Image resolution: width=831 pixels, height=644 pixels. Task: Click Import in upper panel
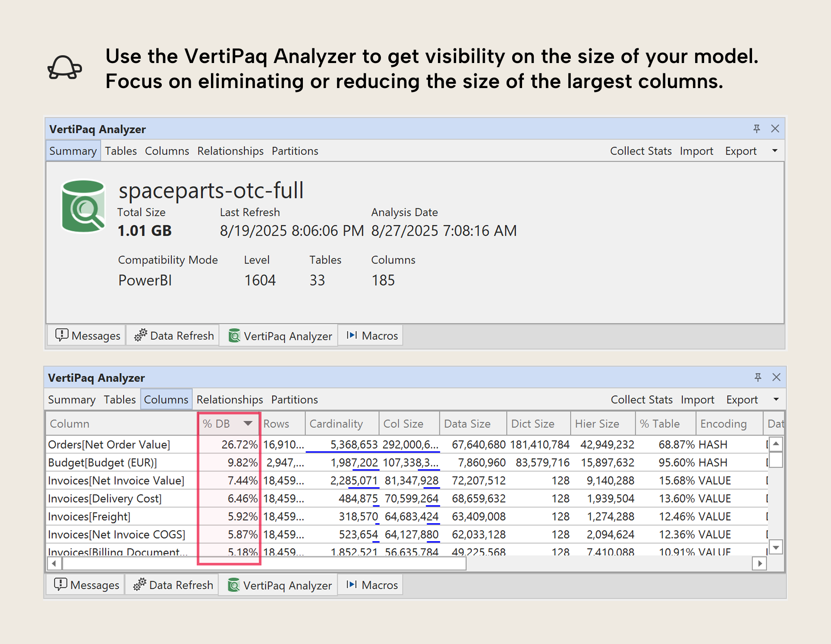pyautogui.click(x=696, y=151)
